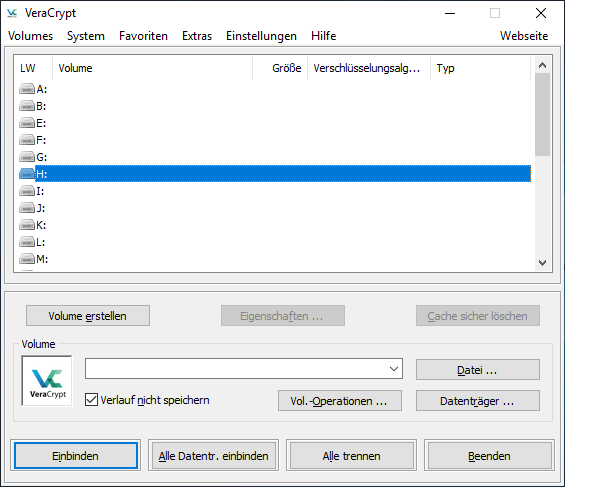Select drive letter row 'E:'

(x=274, y=123)
